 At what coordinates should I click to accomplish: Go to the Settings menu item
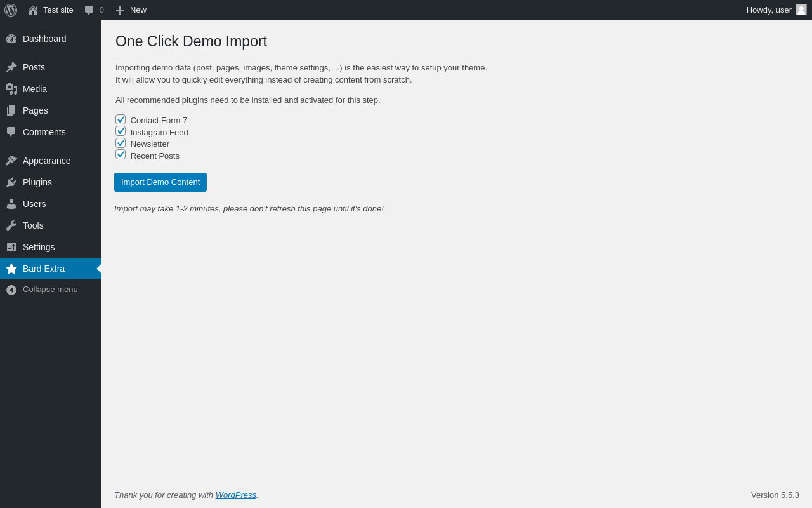(39, 247)
